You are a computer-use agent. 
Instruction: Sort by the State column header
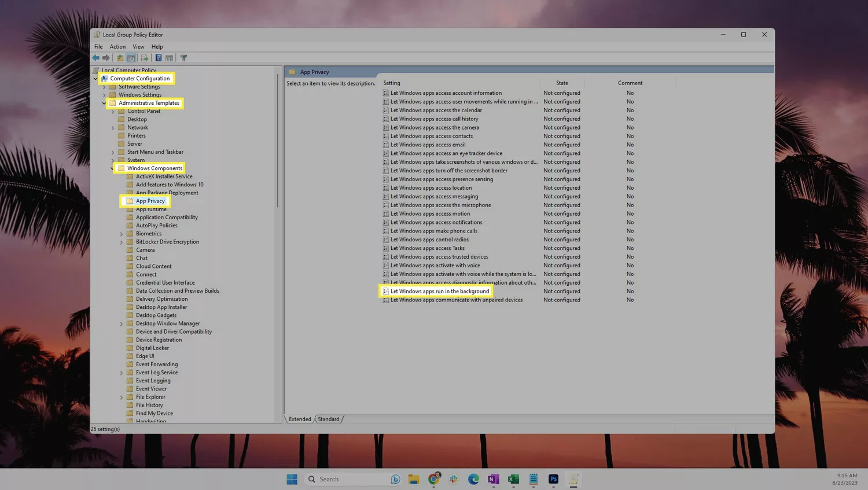(x=562, y=83)
